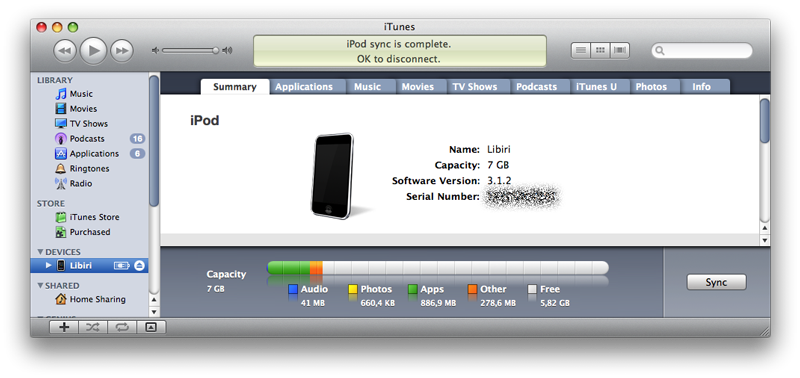The height and width of the screenshot is (378, 800).
Task: Collapse the SHARED section
Action: click(40, 286)
